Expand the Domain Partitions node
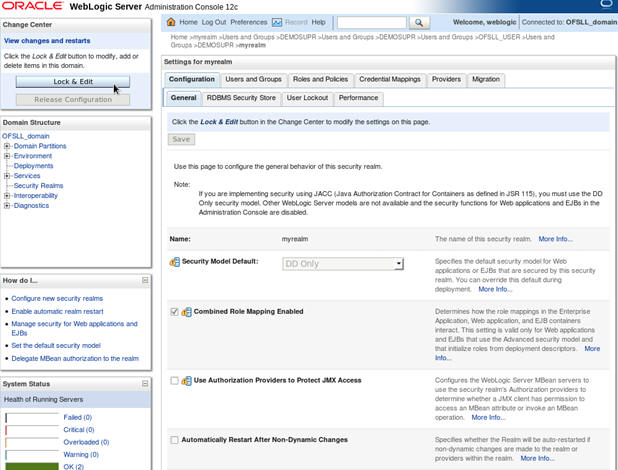The image size is (618, 470). click(7, 146)
